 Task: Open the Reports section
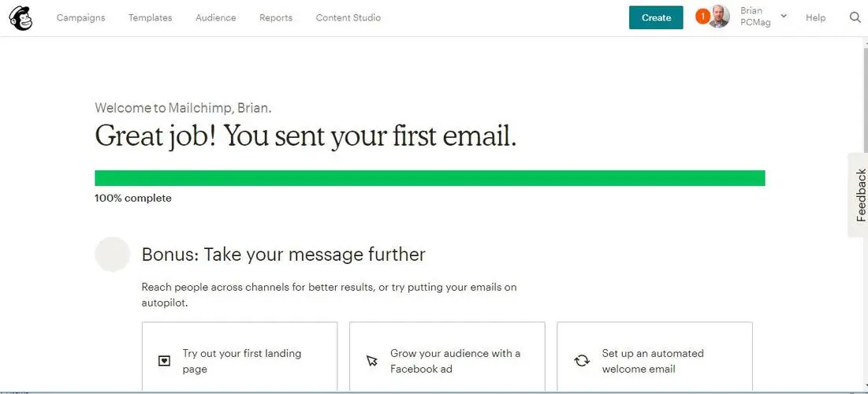pyautogui.click(x=276, y=17)
